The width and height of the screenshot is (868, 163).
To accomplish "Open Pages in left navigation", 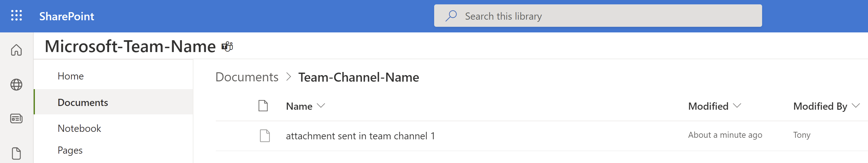I will tap(70, 150).
